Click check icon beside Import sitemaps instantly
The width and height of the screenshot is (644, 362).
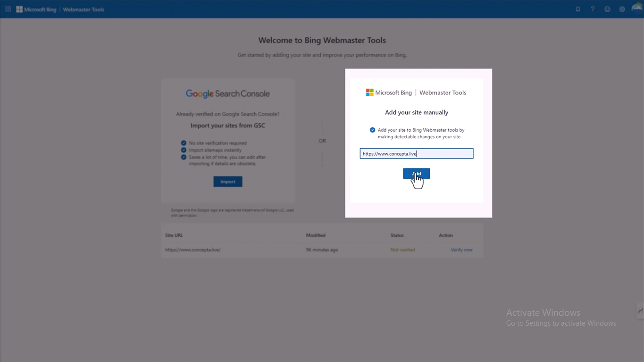(x=184, y=150)
